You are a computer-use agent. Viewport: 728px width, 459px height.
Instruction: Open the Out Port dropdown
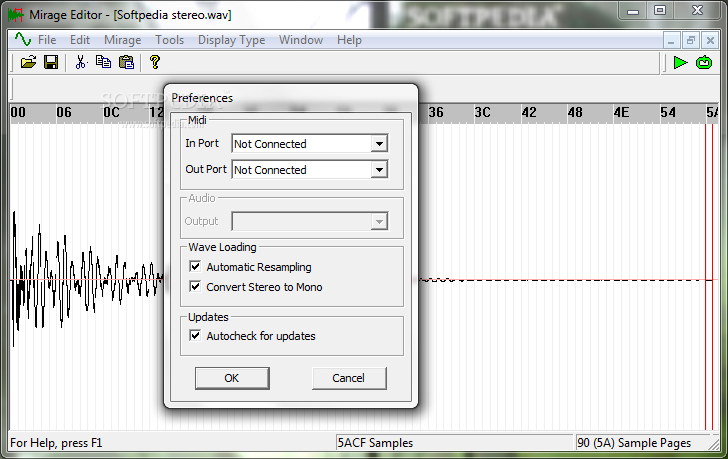coord(379,170)
